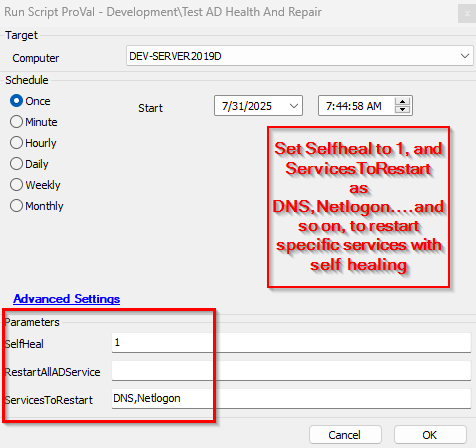Close the Run Script window

coord(467,14)
